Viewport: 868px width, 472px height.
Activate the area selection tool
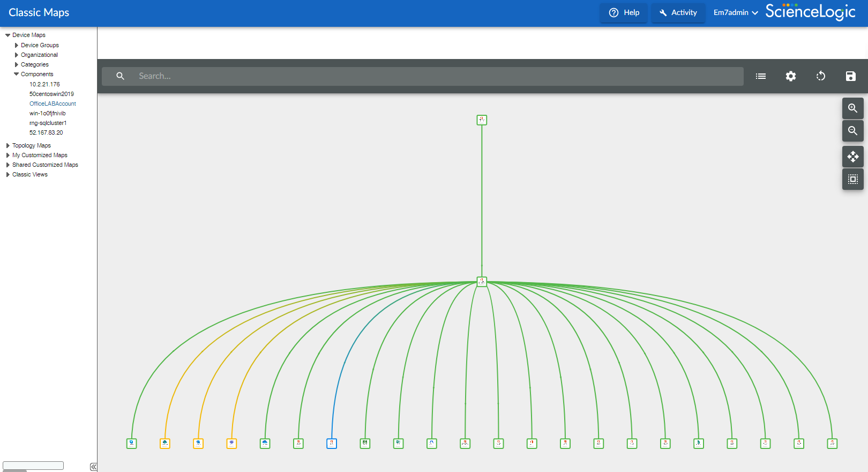(853, 179)
